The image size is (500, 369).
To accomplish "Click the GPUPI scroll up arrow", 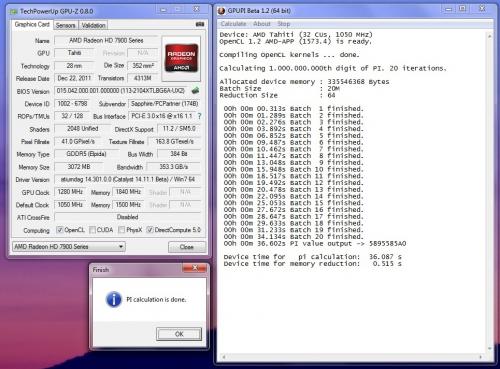I will coord(490,36).
